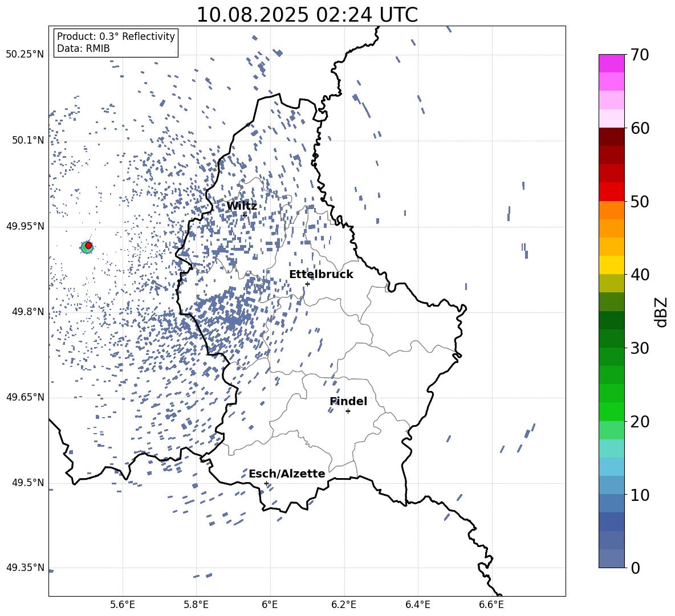The width and height of the screenshot is (675, 616).
Task: Click the Esch/Alzette city label
Action: coord(287,474)
